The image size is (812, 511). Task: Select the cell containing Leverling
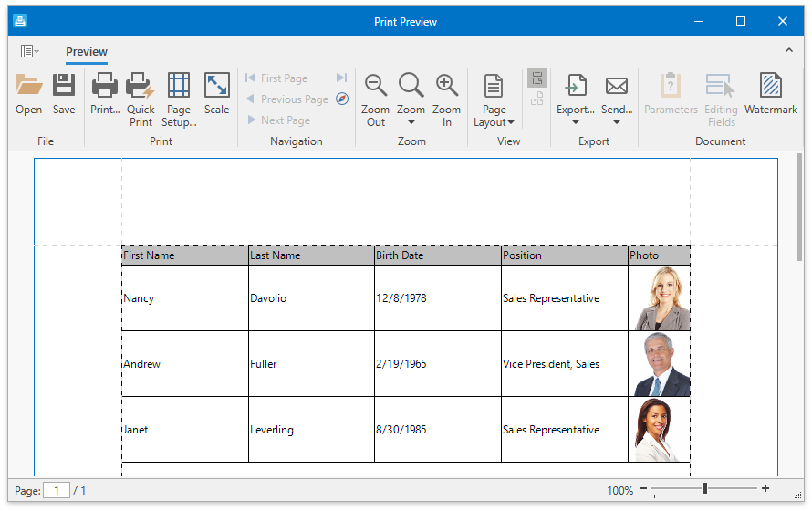tap(311, 430)
